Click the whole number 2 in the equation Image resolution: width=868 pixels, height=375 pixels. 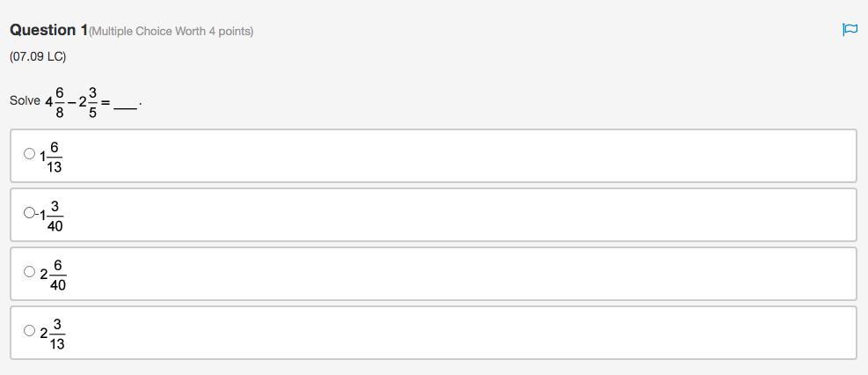click(82, 102)
